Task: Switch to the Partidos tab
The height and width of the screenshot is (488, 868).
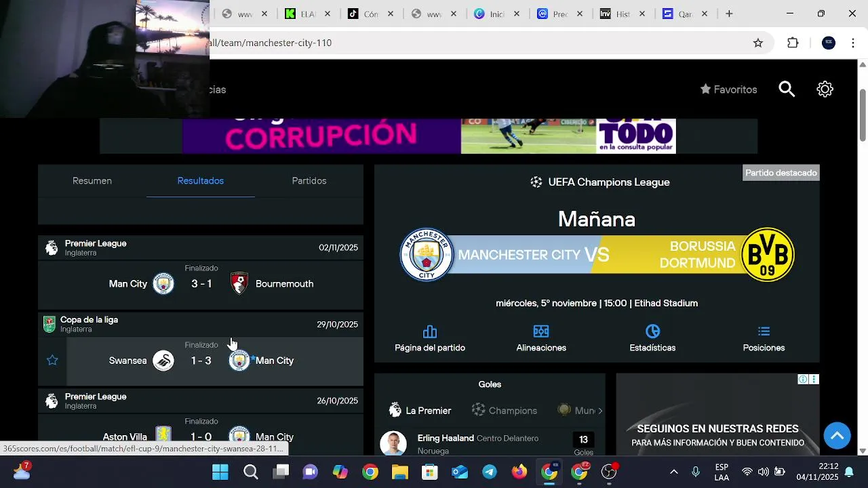Action: tap(309, 181)
